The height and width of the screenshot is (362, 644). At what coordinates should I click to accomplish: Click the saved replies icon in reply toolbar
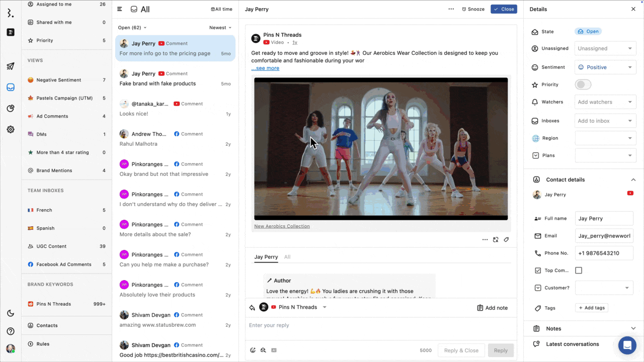263,350
